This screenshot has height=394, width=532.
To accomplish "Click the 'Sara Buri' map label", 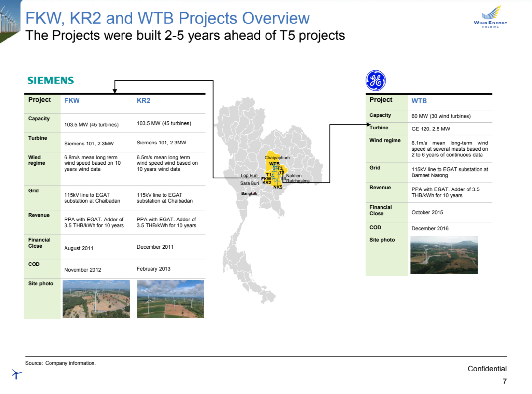I will (250, 183).
